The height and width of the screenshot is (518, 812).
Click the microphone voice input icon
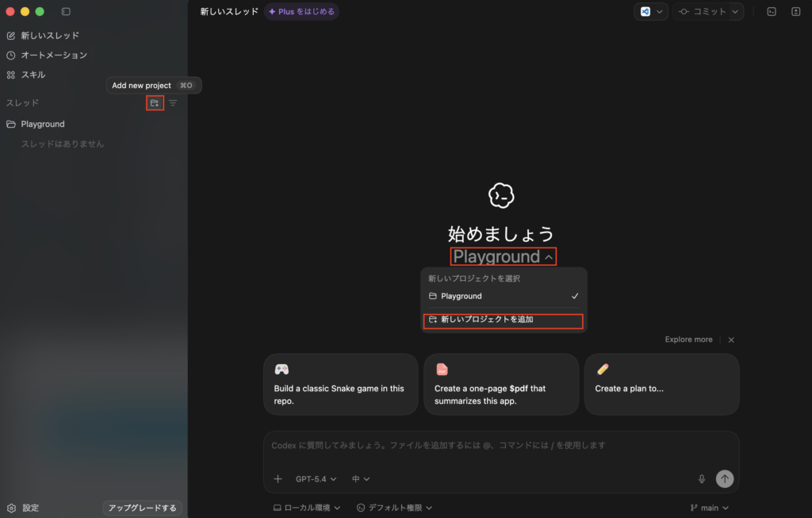coord(702,479)
